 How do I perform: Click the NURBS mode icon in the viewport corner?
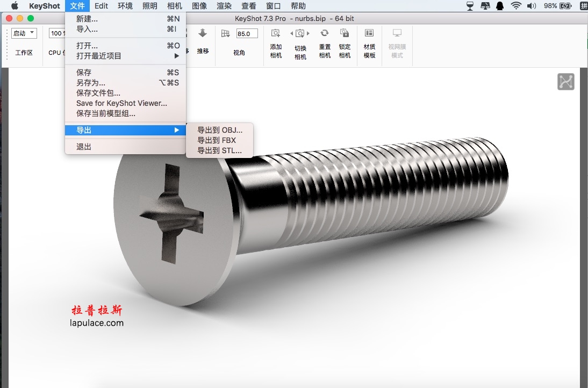click(565, 81)
